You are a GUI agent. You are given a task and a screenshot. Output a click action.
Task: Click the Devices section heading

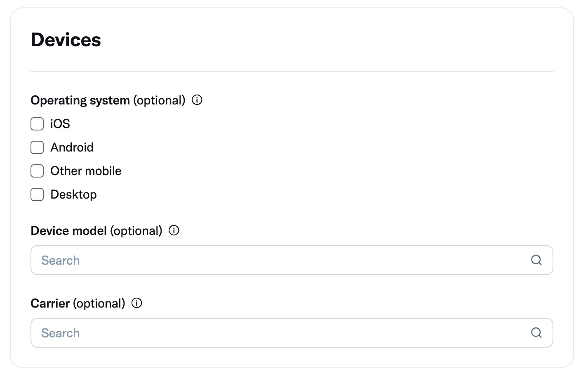point(66,40)
